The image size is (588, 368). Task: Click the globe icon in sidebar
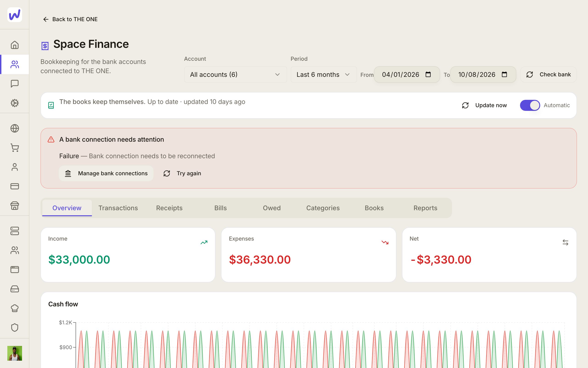point(14,128)
